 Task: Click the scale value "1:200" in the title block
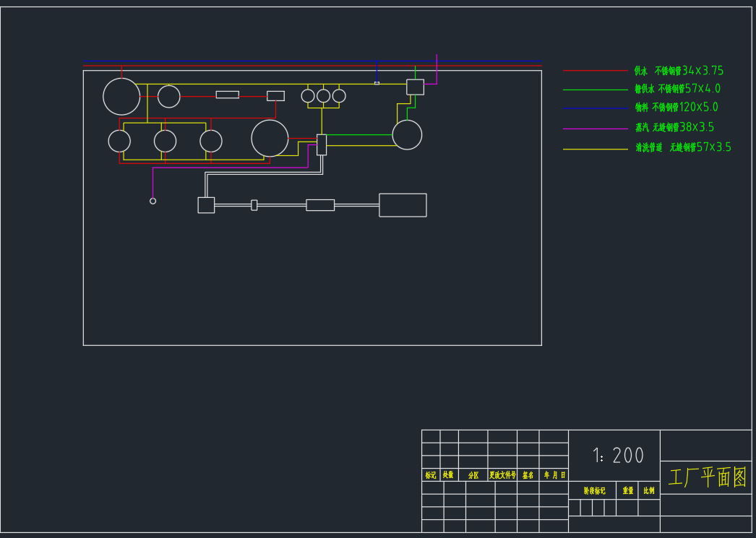tap(618, 455)
